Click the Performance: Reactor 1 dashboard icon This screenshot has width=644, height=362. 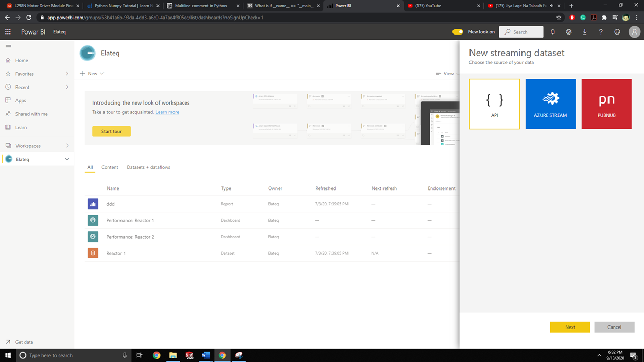coord(93,220)
